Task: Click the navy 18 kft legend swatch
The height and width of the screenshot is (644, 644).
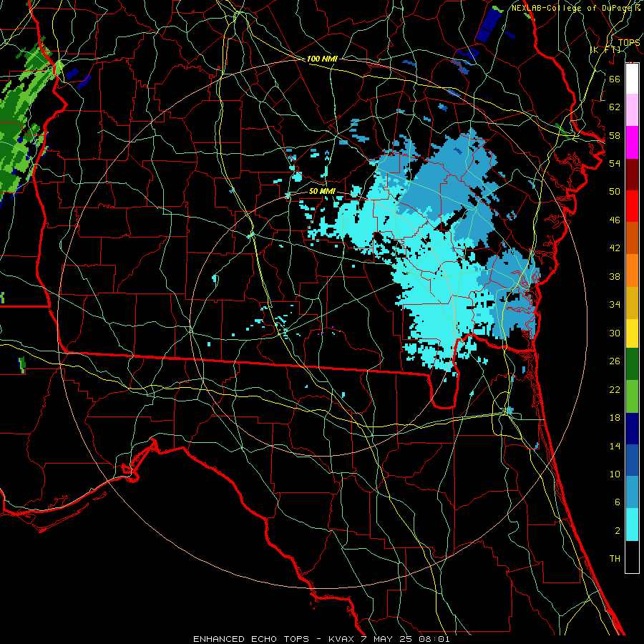Action: (632, 429)
